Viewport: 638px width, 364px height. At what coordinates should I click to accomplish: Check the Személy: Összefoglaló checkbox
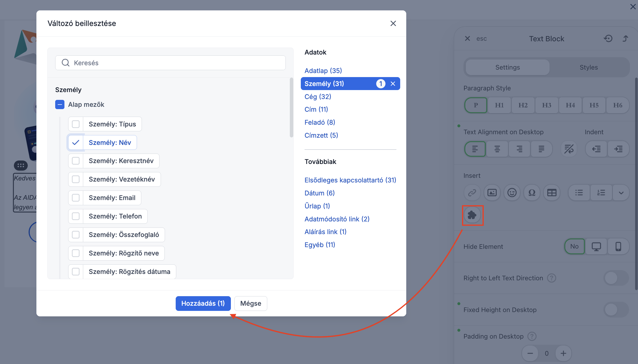76,235
